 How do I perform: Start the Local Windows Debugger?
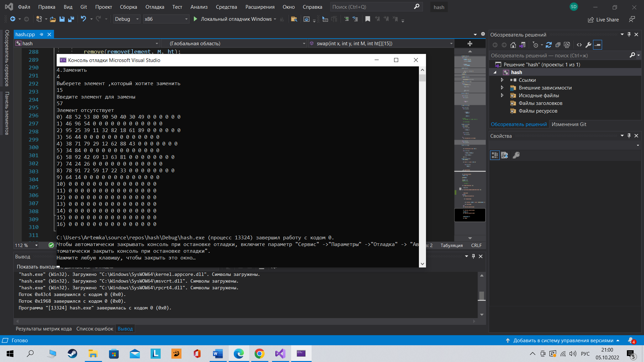pyautogui.click(x=235, y=19)
